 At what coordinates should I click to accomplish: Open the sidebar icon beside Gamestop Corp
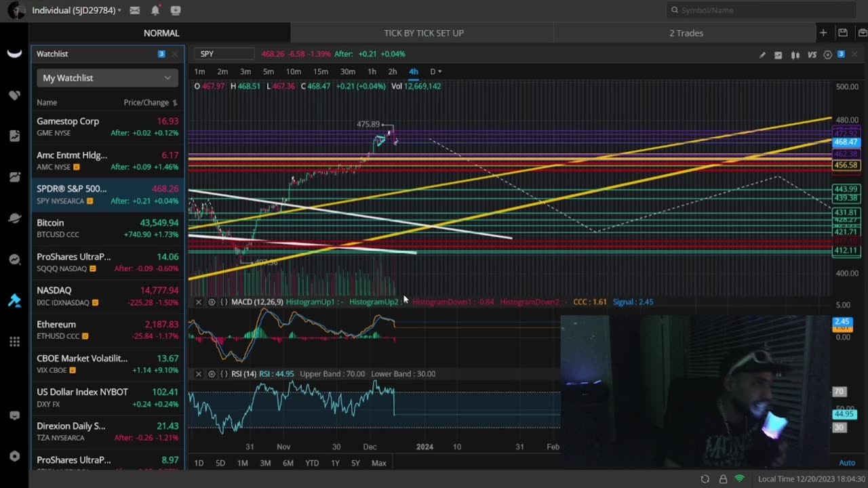(14, 136)
